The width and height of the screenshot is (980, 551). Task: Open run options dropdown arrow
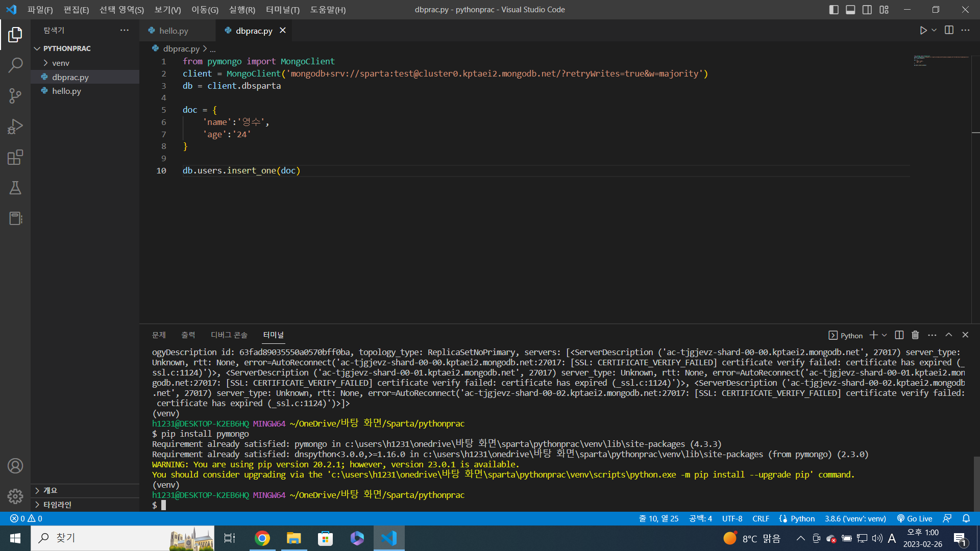click(x=934, y=30)
